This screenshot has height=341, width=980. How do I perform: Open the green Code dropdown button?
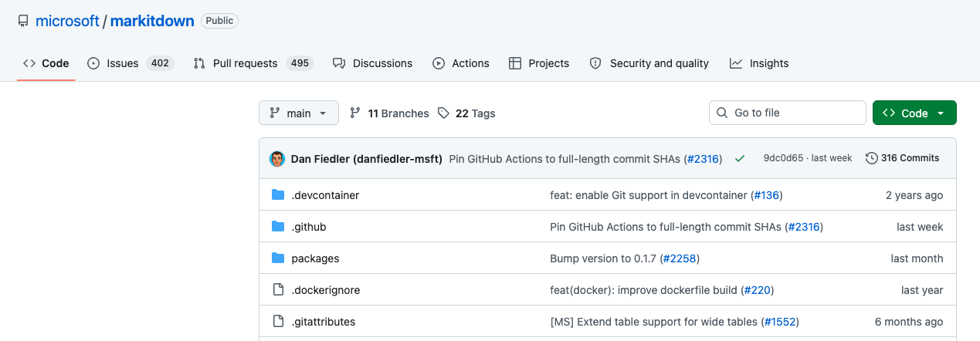tap(914, 113)
